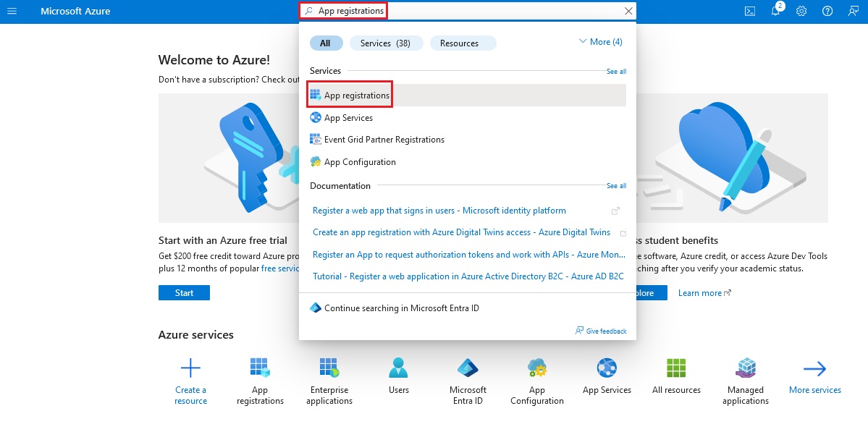Open external link icon for Digital Twins doc

[x=623, y=233]
